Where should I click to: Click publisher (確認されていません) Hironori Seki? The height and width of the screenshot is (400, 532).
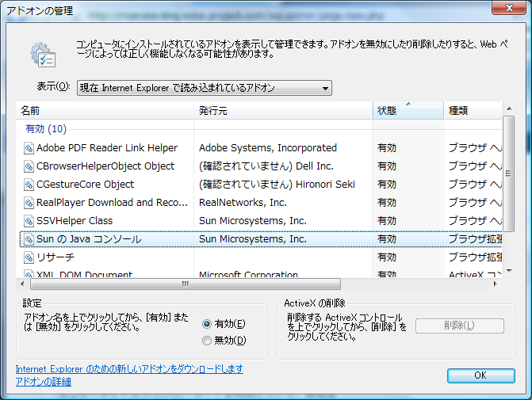pyautogui.click(x=277, y=185)
